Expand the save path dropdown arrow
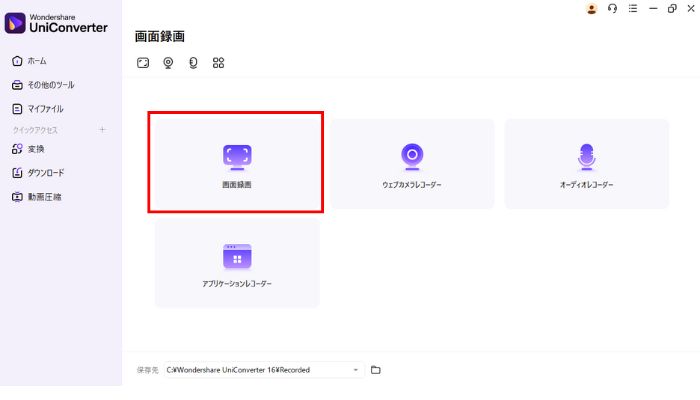The image size is (700, 400). tap(355, 370)
